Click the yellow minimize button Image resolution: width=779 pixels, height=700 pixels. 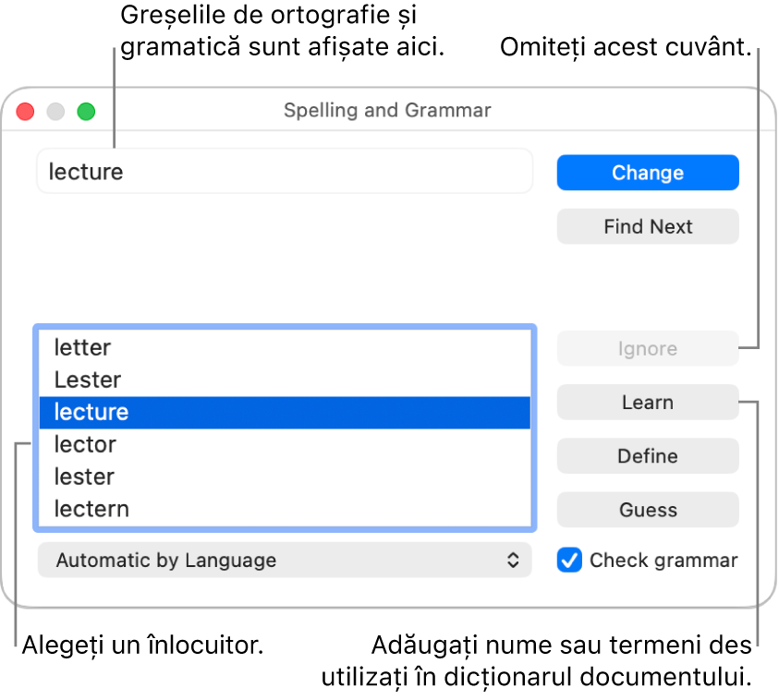(x=55, y=111)
